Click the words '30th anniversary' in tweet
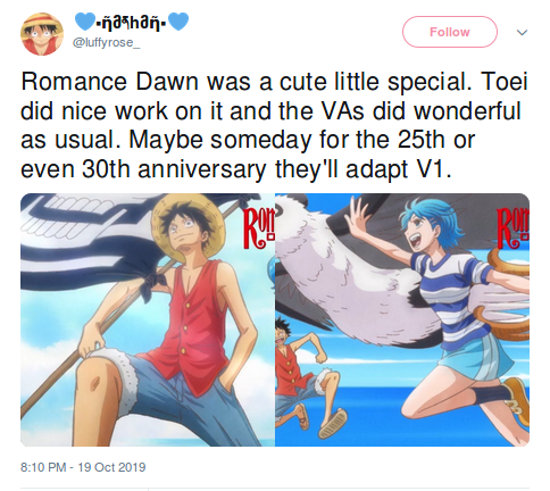The image size is (550, 491). tap(174, 169)
